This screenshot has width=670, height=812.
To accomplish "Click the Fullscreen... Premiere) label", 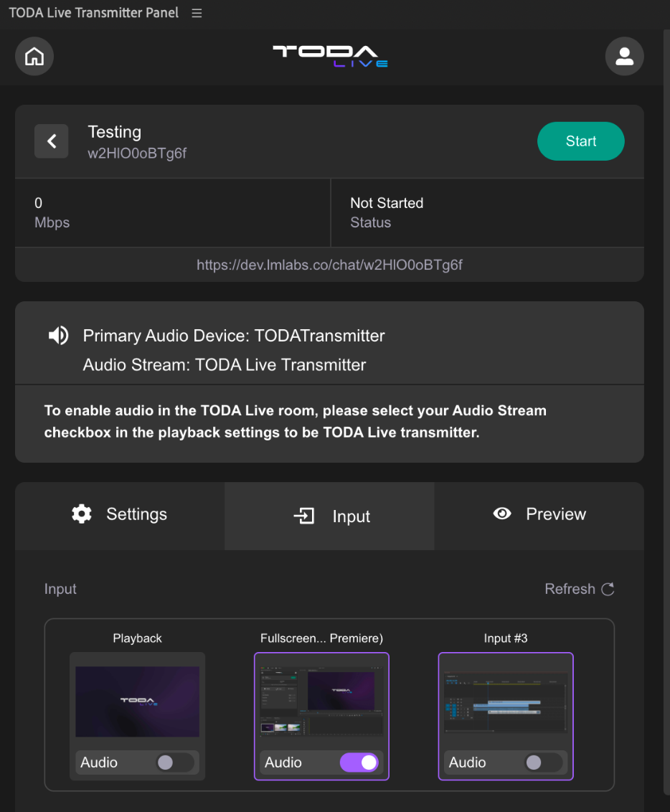I will [321, 638].
